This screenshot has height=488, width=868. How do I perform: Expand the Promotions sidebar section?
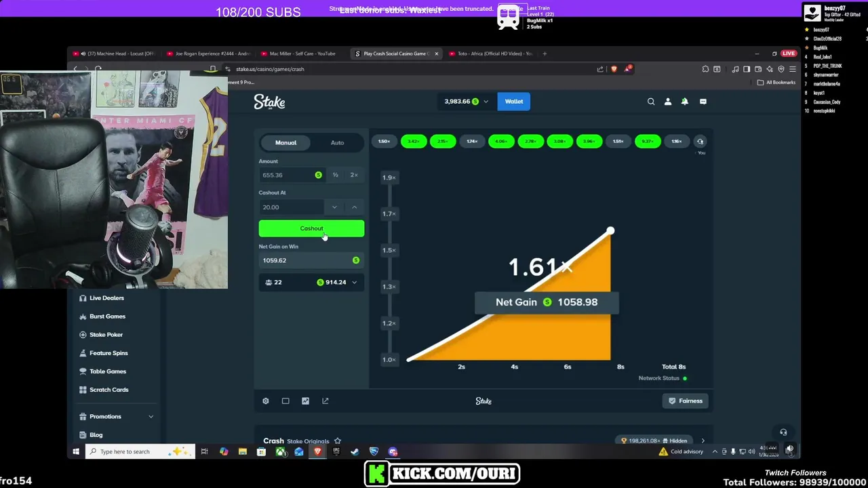pyautogui.click(x=117, y=417)
